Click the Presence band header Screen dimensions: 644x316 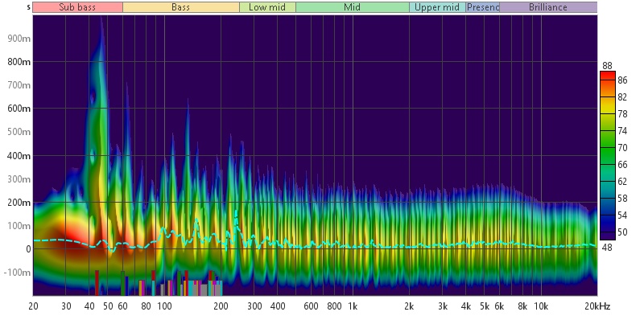point(482,7)
